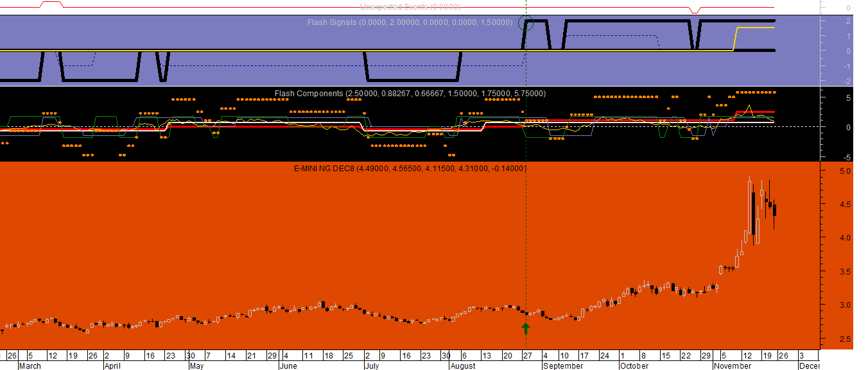Viewport: 868px width, 370px height.
Task: Click the October month label
Action: click(634, 366)
